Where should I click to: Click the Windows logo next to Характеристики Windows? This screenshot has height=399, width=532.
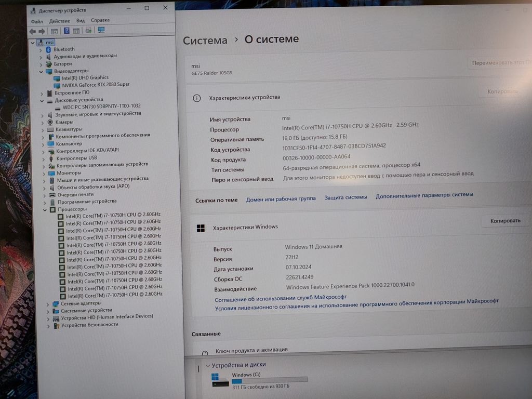pyautogui.click(x=200, y=228)
